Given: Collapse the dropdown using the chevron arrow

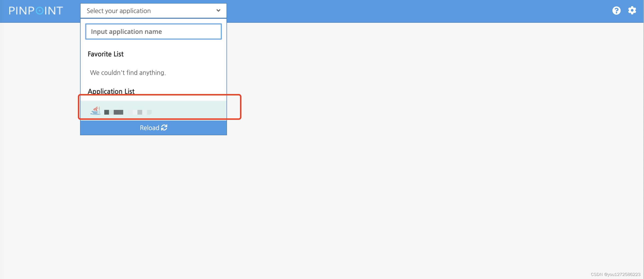Looking at the screenshot, I should [x=218, y=10].
